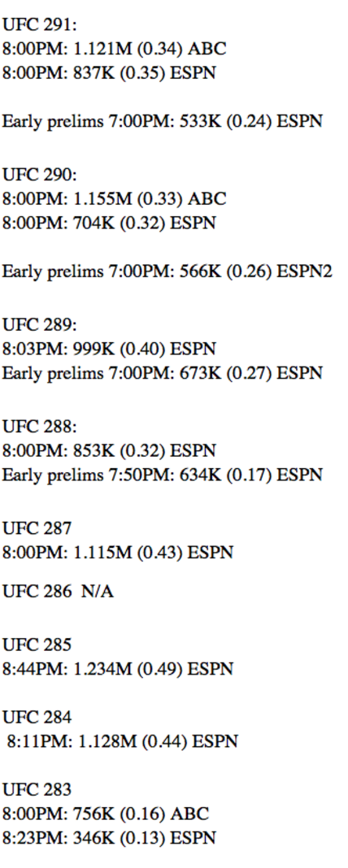This screenshot has height=868, width=348.
Task: Select the 8:23PM 346K ESPN line
Action: click(x=109, y=838)
